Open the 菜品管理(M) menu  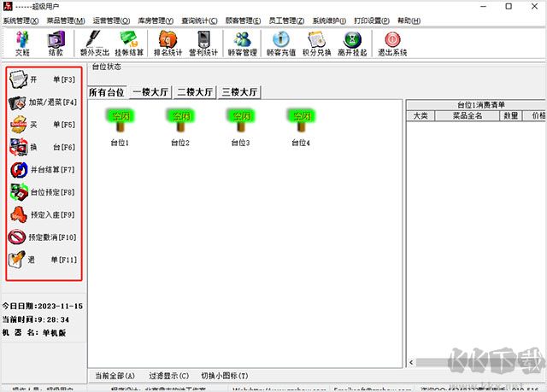pos(66,20)
